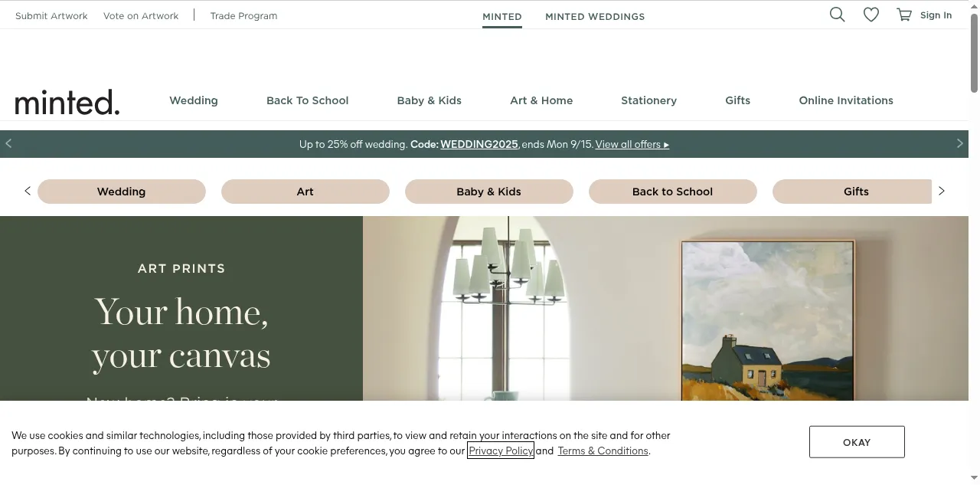The width and height of the screenshot is (980, 485).
Task: Select the Baby & Kids pill
Action: click(489, 192)
